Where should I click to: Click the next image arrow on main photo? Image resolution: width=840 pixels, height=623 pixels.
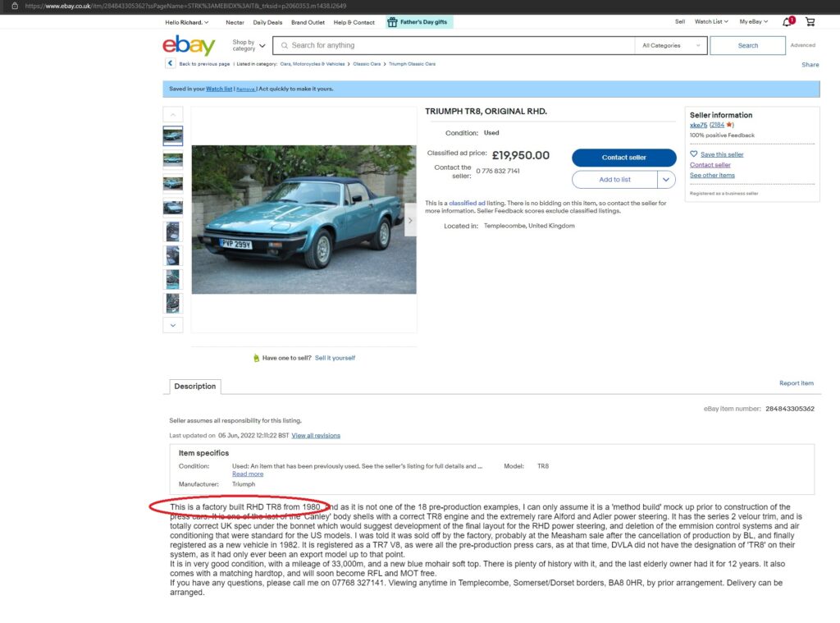[x=410, y=220]
